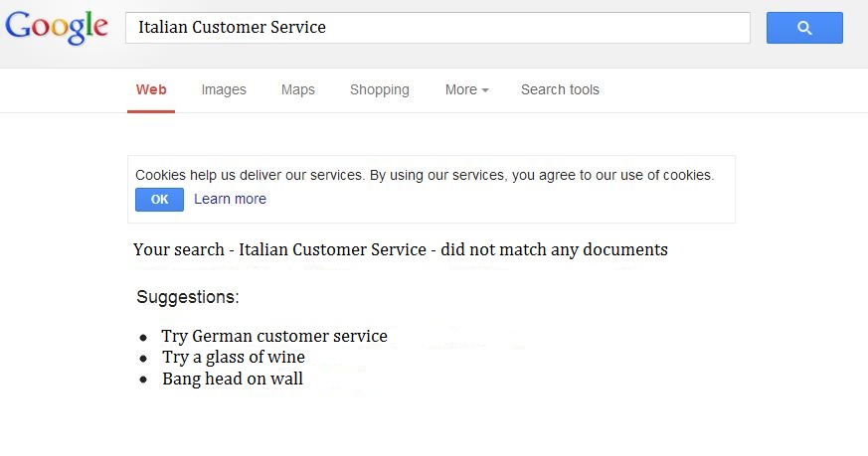Screen dimensions: 868x456
Task: Switch to the Images tab
Action: click(224, 89)
